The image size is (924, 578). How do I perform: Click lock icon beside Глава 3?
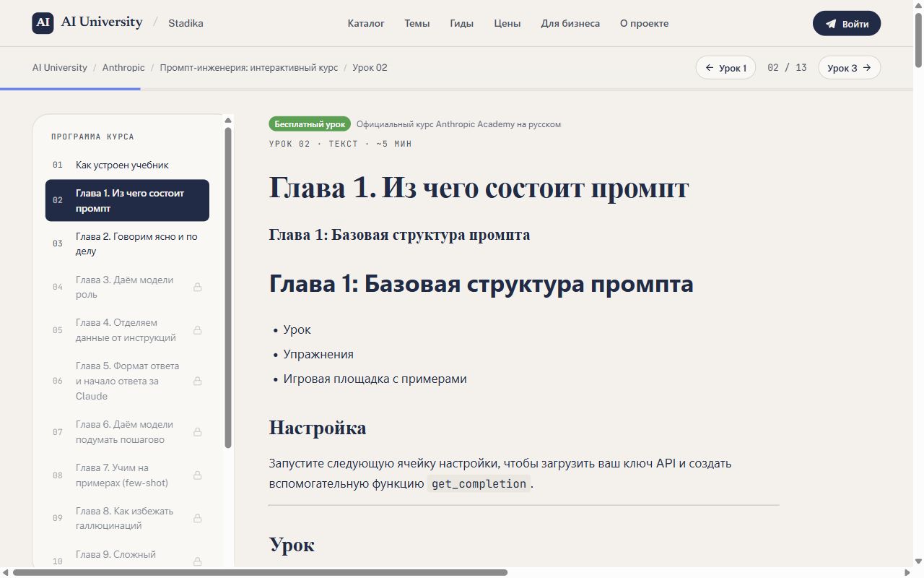coord(198,288)
